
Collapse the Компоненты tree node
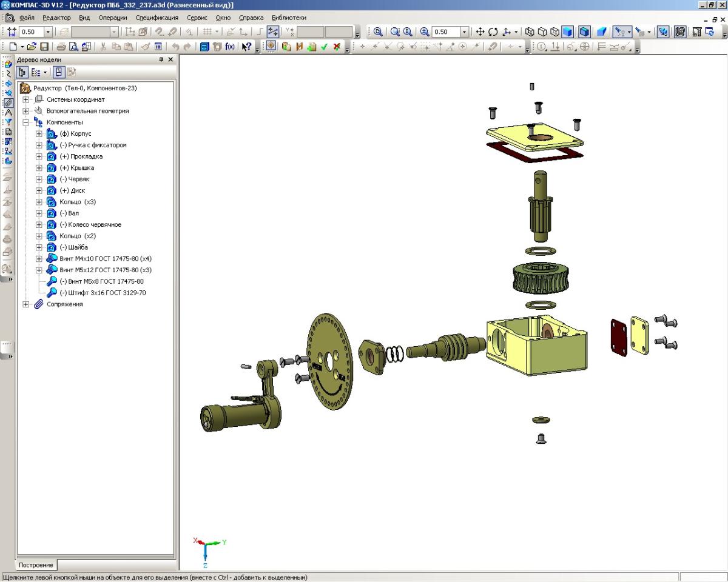[x=26, y=122]
